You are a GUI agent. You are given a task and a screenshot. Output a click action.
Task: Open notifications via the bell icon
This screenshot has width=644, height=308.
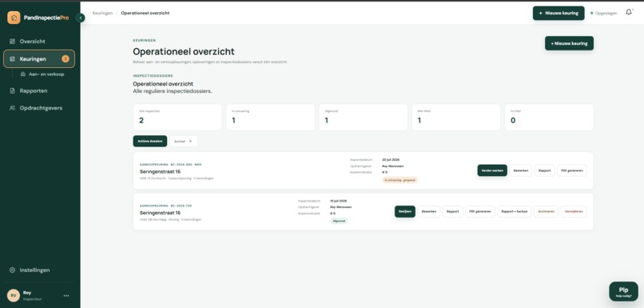tap(629, 12)
